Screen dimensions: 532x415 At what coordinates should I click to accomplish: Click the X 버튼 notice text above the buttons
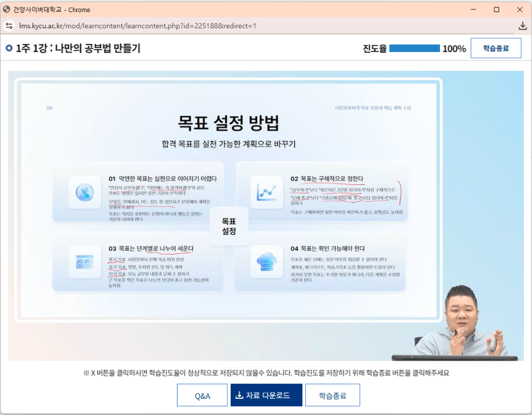click(266, 373)
